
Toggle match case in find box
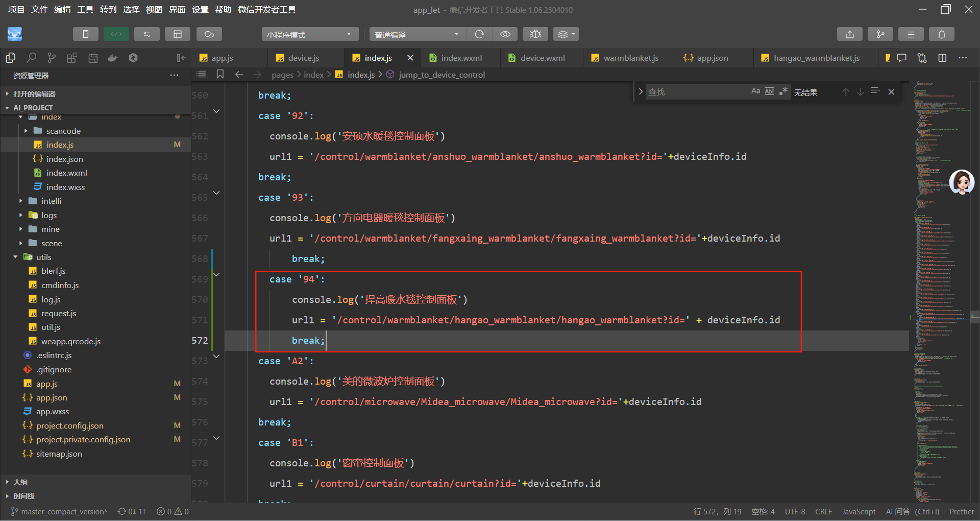[x=755, y=91]
